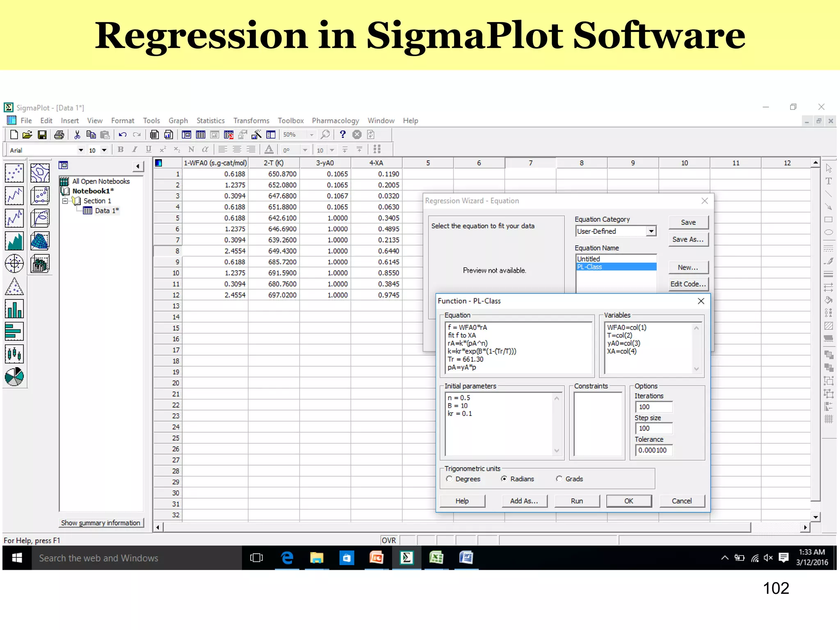The width and height of the screenshot is (840, 630).
Task: Open the font size 10 dropdown
Action: click(x=104, y=150)
